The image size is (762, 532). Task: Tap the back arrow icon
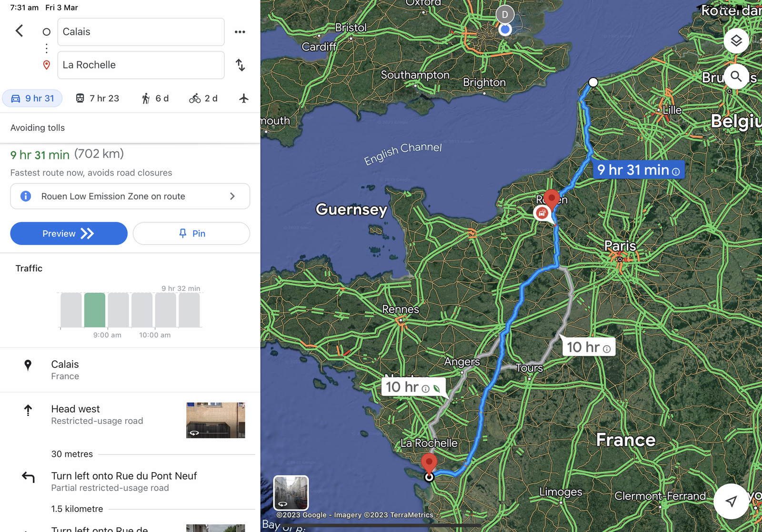pyautogui.click(x=19, y=31)
